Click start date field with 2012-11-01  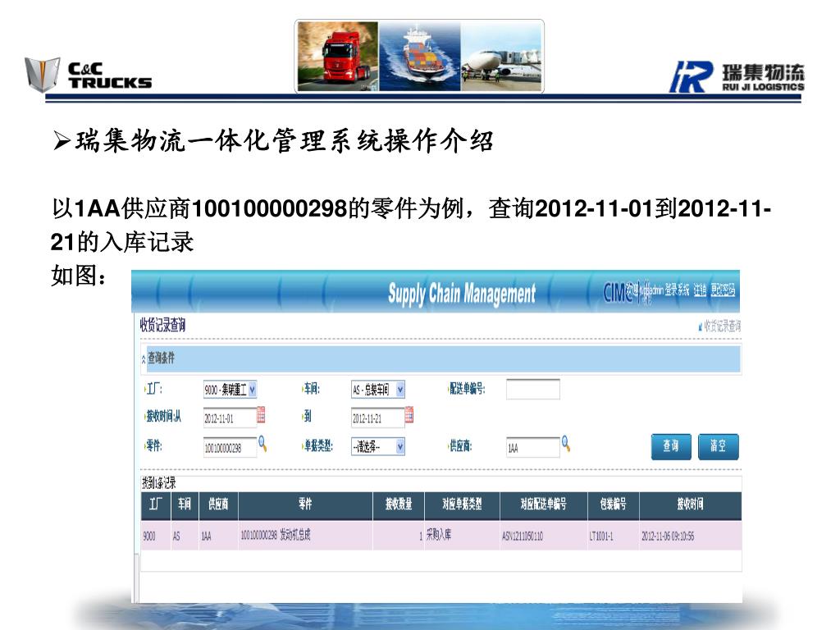[230, 418]
